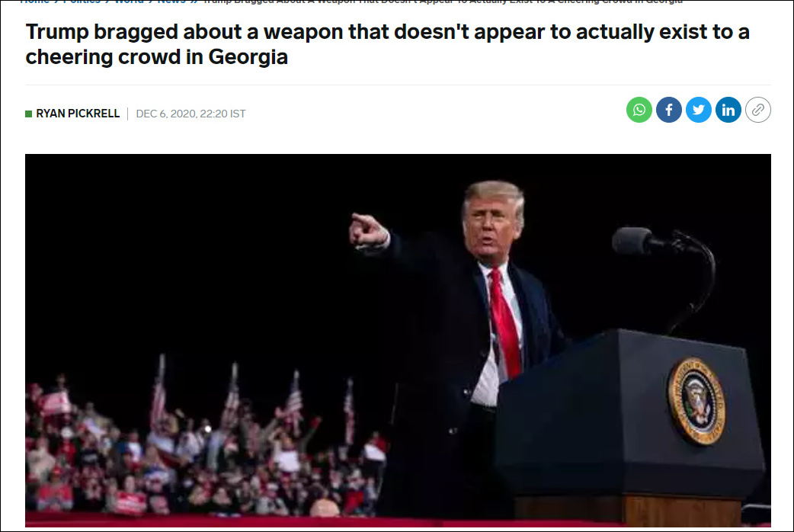Click the green square beside the author name

(x=29, y=114)
